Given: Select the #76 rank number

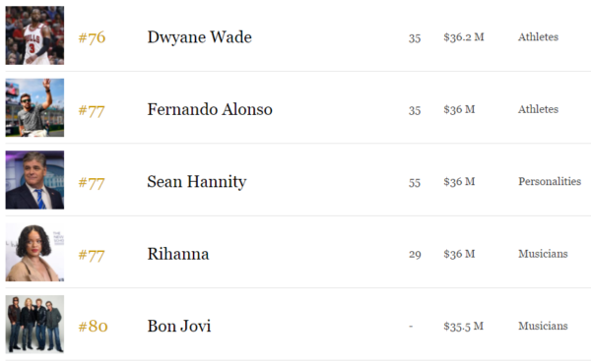Looking at the screenshot, I should point(92,37).
